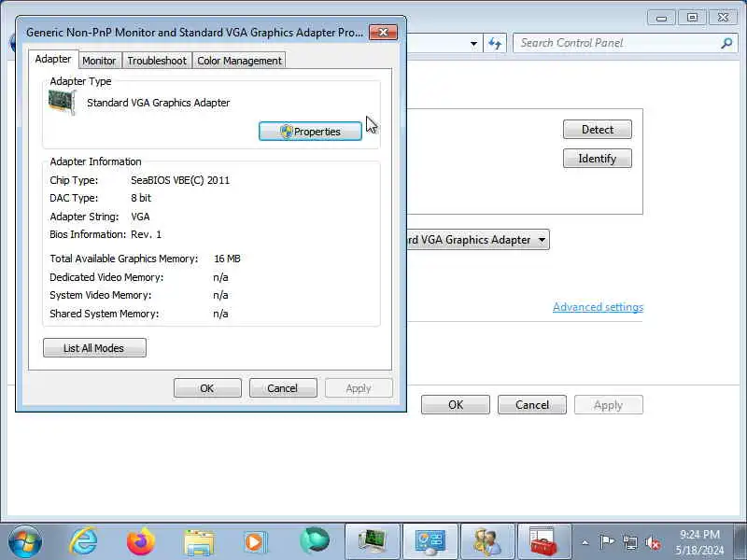The height and width of the screenshot is (560, 747).
Task: Open the clock showing 9:24 PM
Action: click(x=699, y=542)
